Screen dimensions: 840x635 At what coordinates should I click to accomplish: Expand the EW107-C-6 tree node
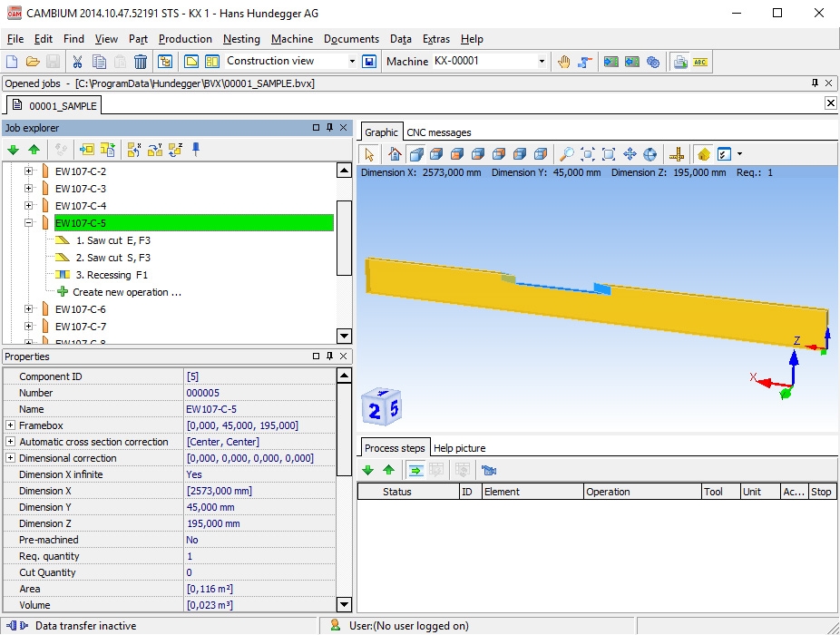(28, 309)
